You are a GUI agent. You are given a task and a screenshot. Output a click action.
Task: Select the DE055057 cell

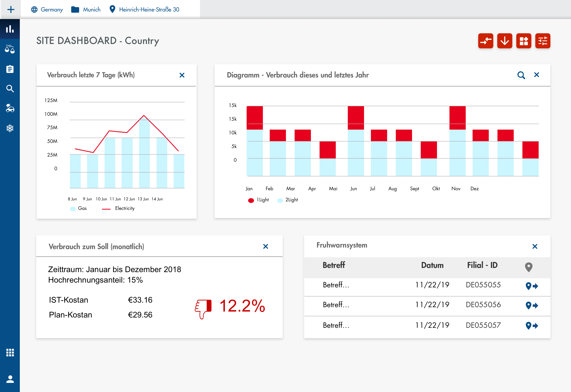[483, 325]
